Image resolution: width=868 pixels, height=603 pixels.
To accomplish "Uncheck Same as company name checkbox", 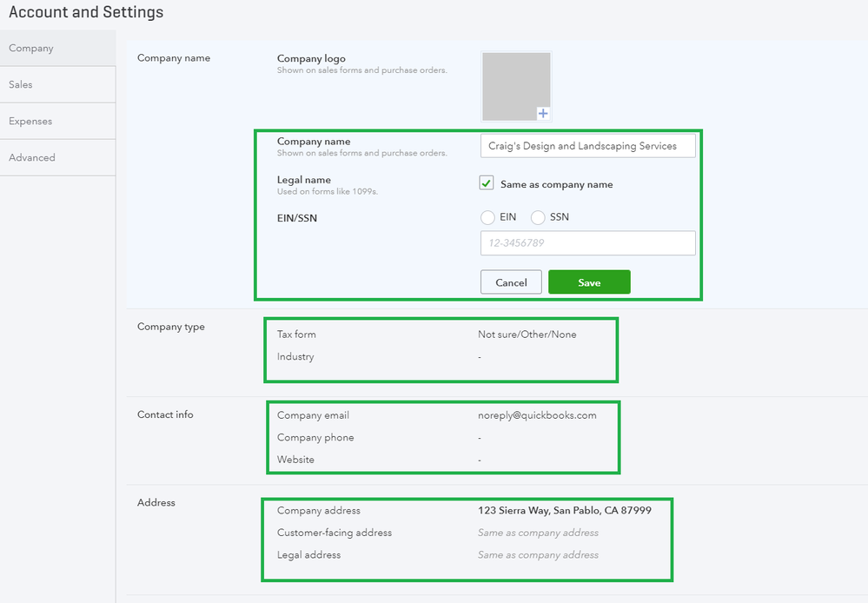I will [x=487, y=183].
